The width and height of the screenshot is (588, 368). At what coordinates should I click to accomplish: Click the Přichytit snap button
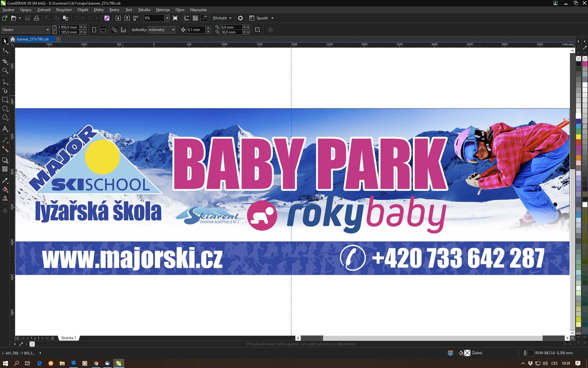point(220,18)
